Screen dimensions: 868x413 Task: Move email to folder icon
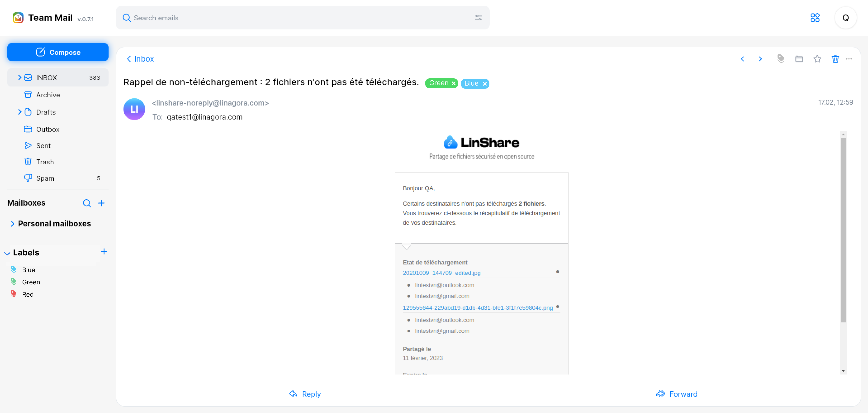point(799,59)
